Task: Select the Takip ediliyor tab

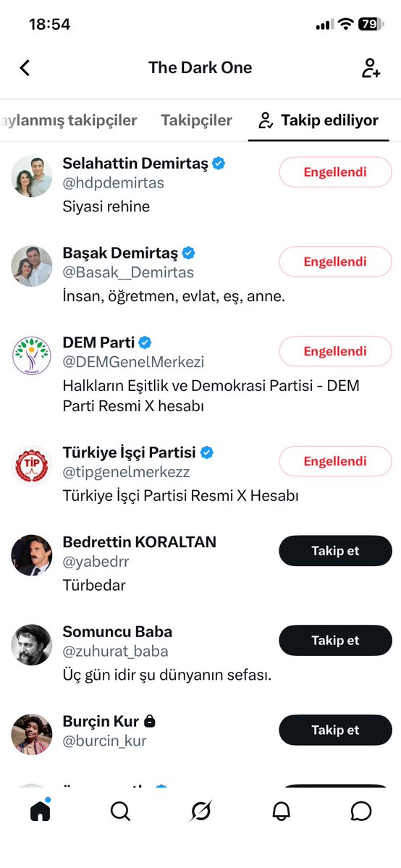Action: [319, 120]
